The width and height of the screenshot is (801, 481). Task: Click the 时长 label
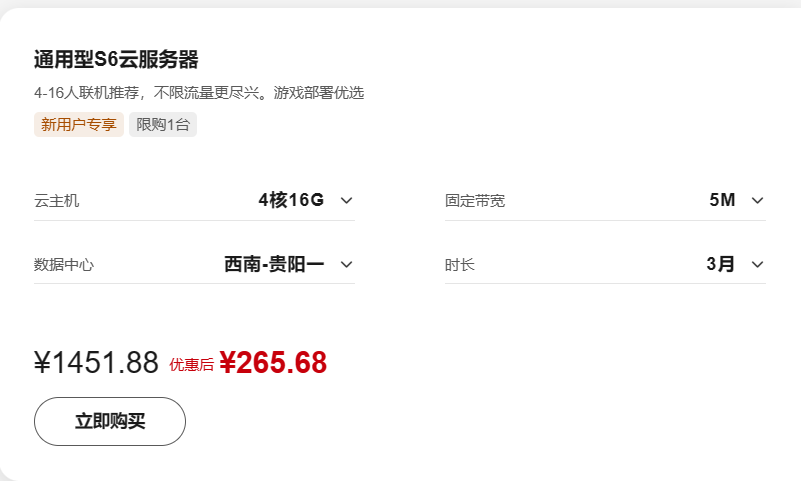460,265
